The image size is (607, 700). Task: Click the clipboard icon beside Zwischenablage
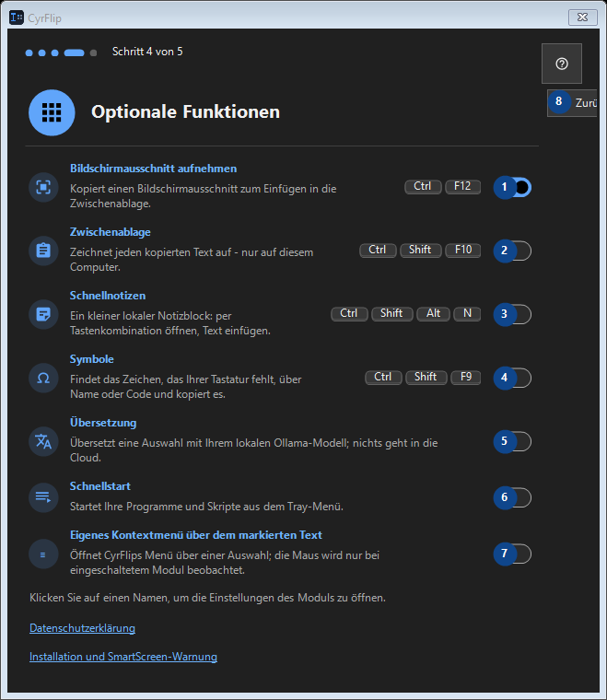[43, 251]
